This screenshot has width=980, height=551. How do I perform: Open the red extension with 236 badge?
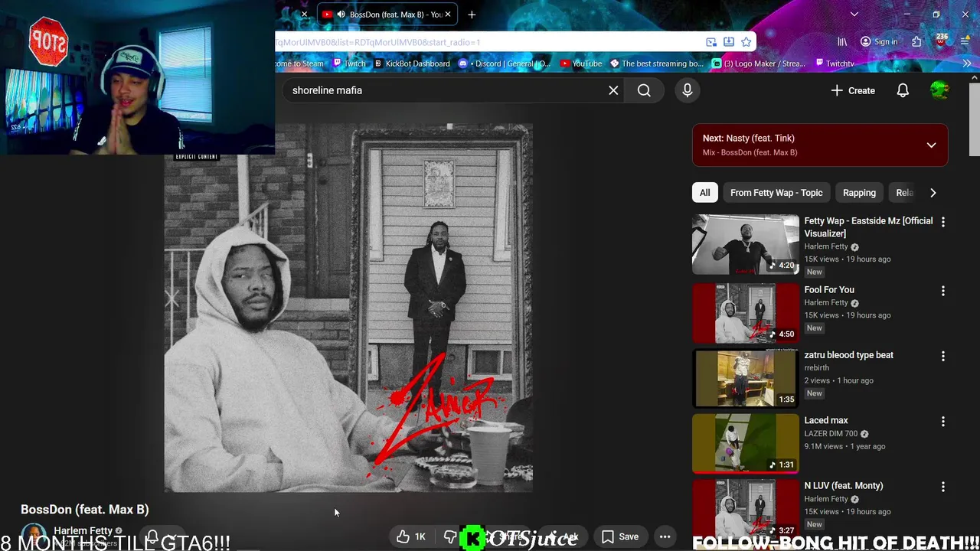coord(941,41)
